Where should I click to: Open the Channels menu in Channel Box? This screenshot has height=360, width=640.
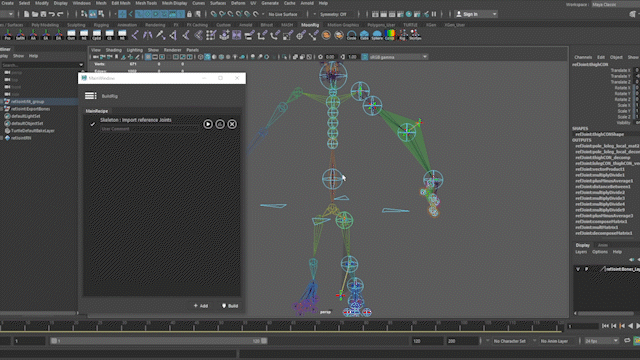[583, 57]
